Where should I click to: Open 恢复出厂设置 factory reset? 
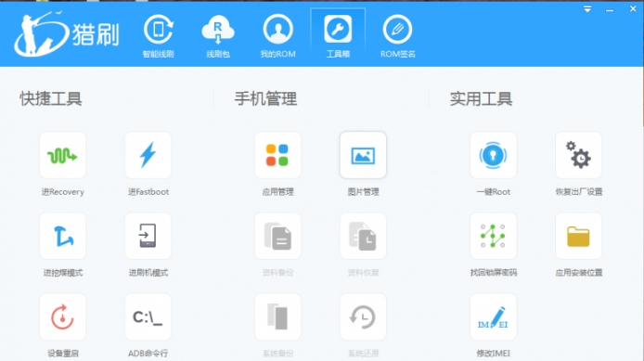point(579,155)
